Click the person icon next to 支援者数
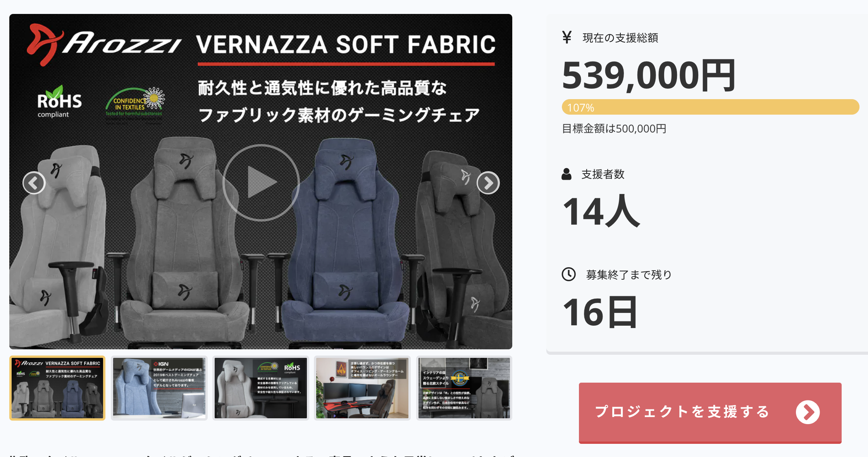Image resolution: width=868 pixels, height=457 pixels. coord(567,174)
